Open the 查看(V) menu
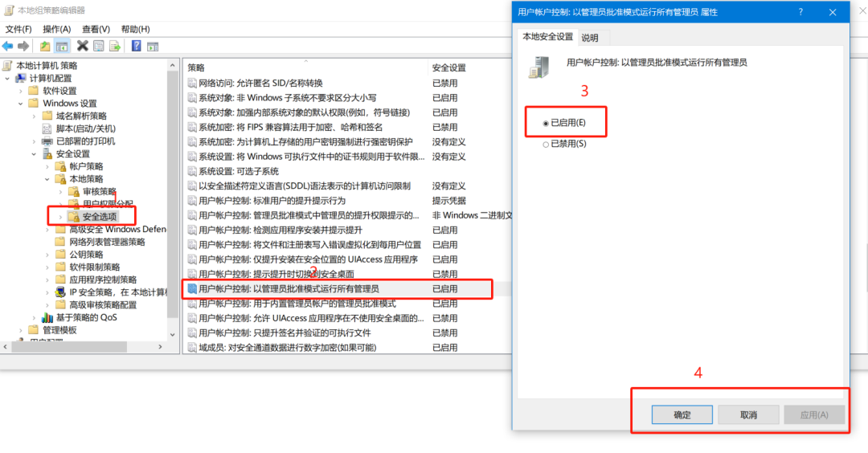Viewport: 868px width, 453px height. point(96,29)
